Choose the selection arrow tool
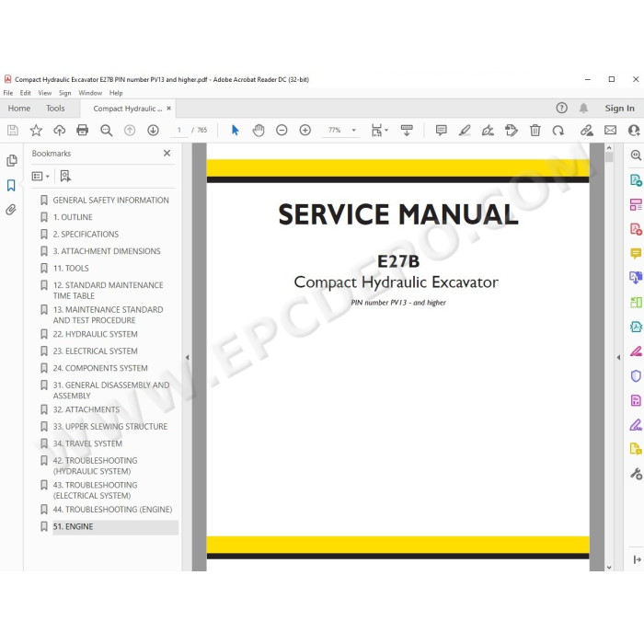The width and height of the screenshot is (644, 644). click(235, 131)
